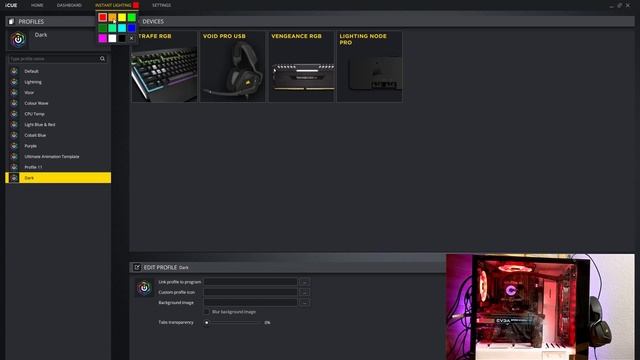640x360 pixels.
Task: Browse for a program to link
Action: (x=304, y=282)
